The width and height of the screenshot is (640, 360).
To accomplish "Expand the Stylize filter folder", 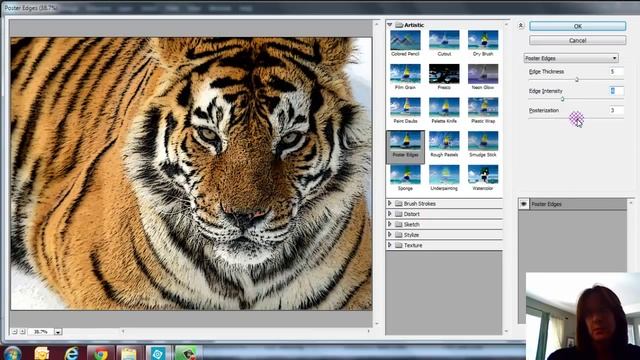I will (390, 235).
